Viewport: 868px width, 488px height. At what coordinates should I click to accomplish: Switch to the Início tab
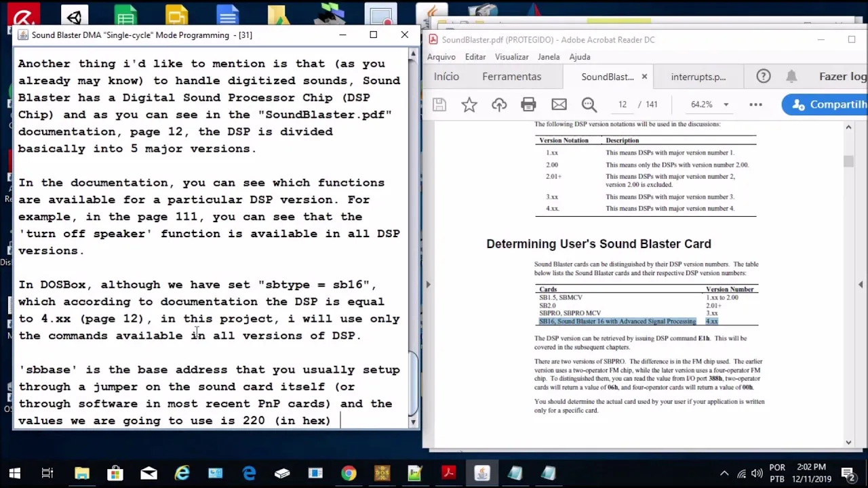(x=447, y=77)
